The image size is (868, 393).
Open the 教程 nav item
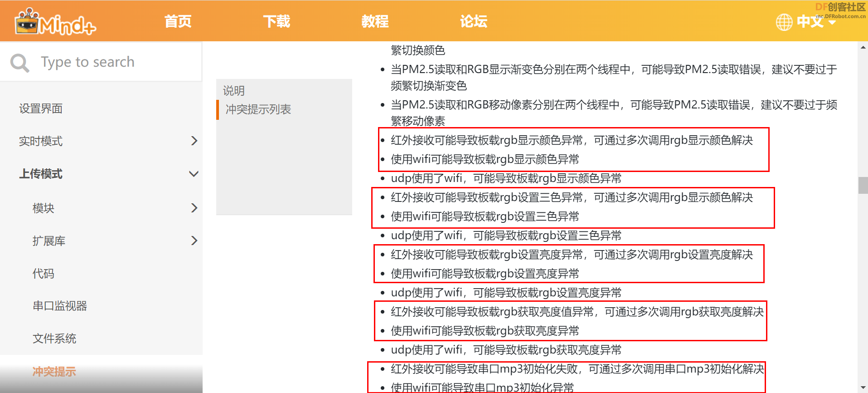tap(375, 21)
